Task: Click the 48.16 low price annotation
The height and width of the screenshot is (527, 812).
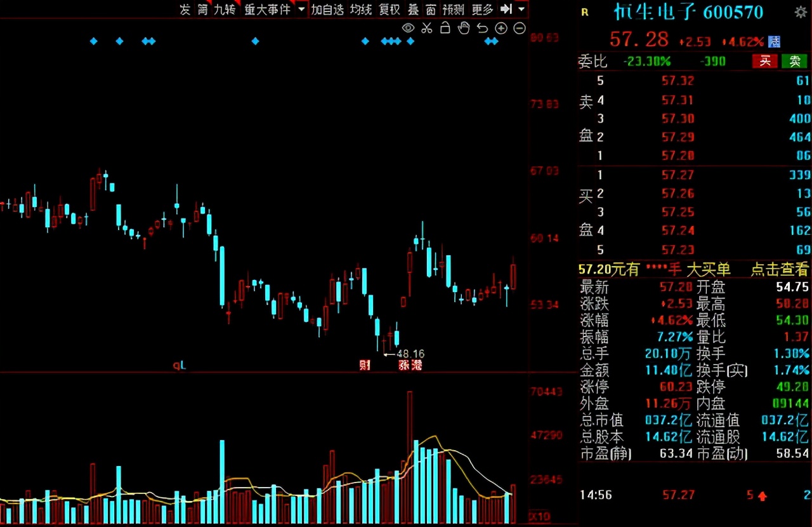Action: coord(410,354)
